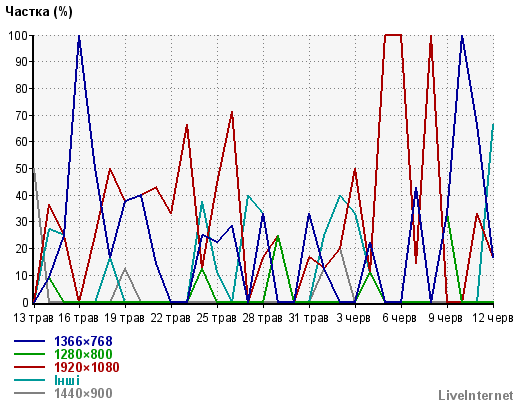Viewport: 520px width, 405px height.
Task: Click the 25 трав date label
Action: point(217,318)
